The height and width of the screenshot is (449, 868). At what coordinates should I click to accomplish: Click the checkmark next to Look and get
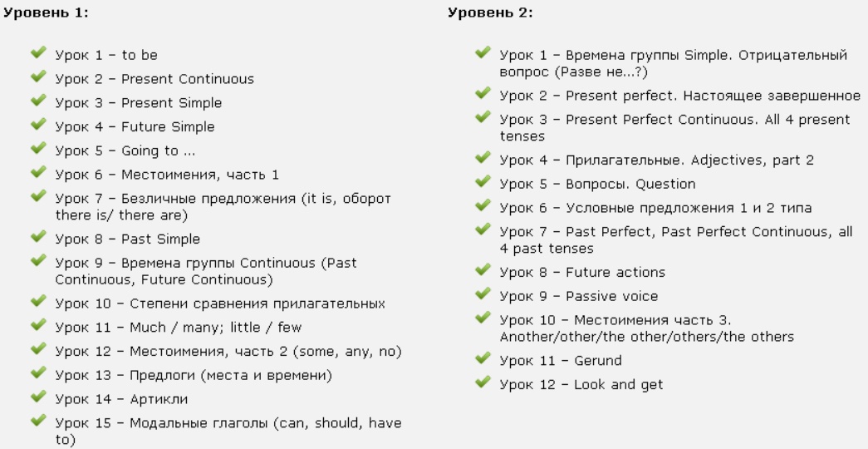(x=482, y=382)
